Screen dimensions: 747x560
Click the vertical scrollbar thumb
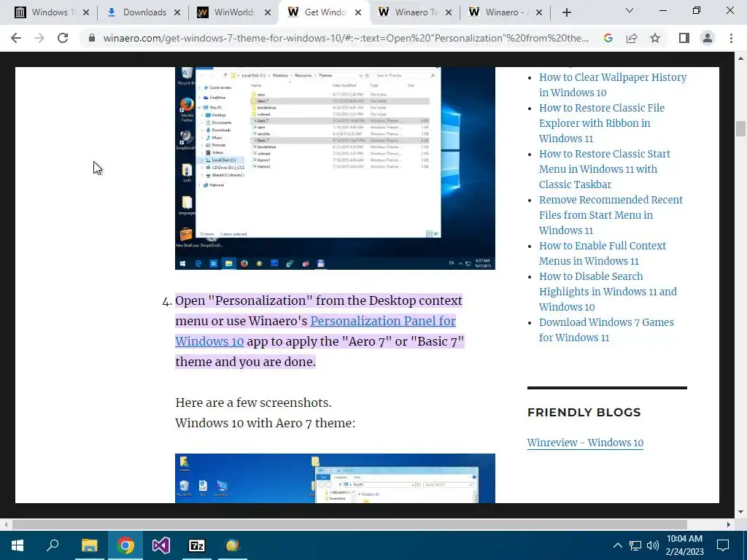[x=740, y=128]
